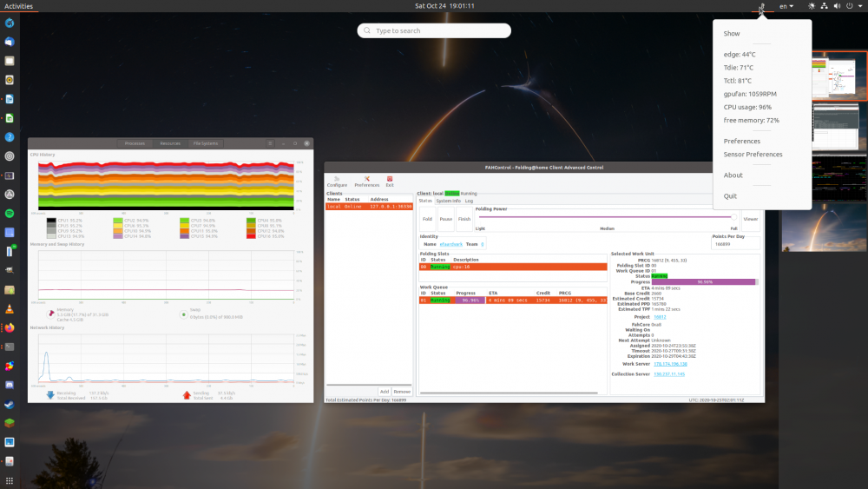Screen dimensions: 868x489
Task: Open Discord from the dock
Action: pos(10,385)
